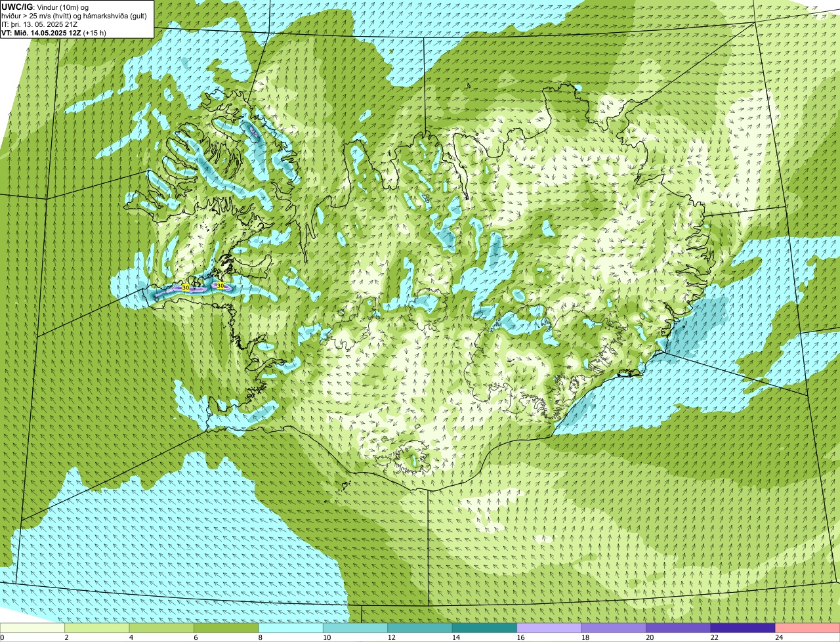This screenshot has width=840, height=642.
Task: Click the legend scale label '24'
Action: click(779, 637)
